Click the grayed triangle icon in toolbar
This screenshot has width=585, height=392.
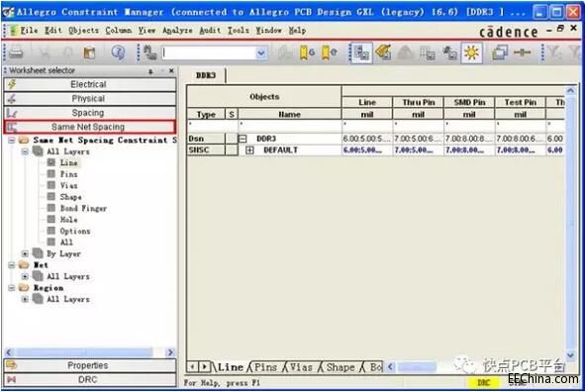pyautogui.click(x=405, y=53)
